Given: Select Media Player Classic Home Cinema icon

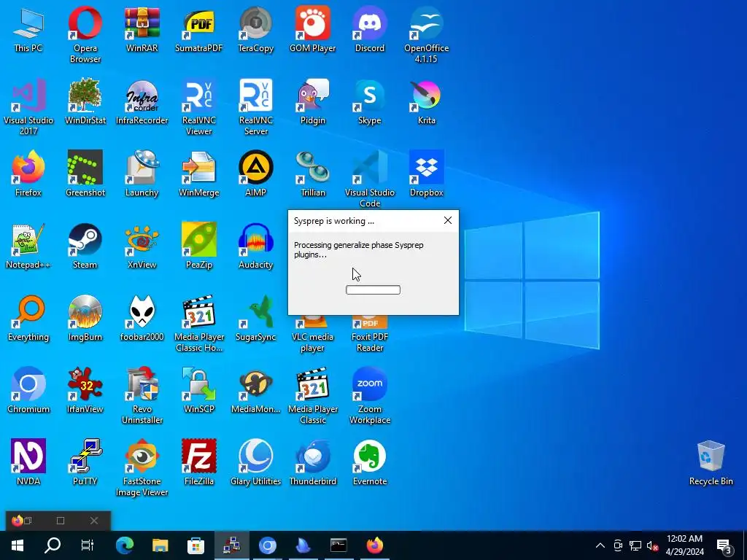Looking at the screenshot, I should click(199, 324).
